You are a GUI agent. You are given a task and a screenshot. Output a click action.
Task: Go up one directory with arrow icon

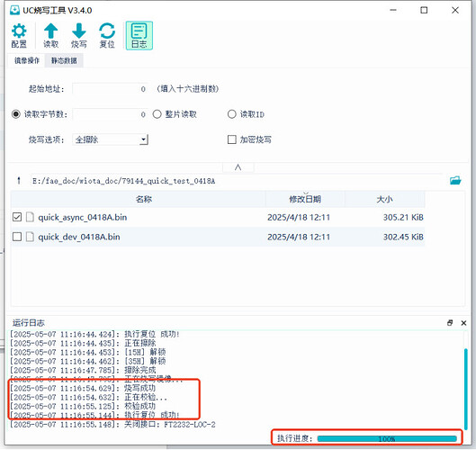tap(19, 181)
